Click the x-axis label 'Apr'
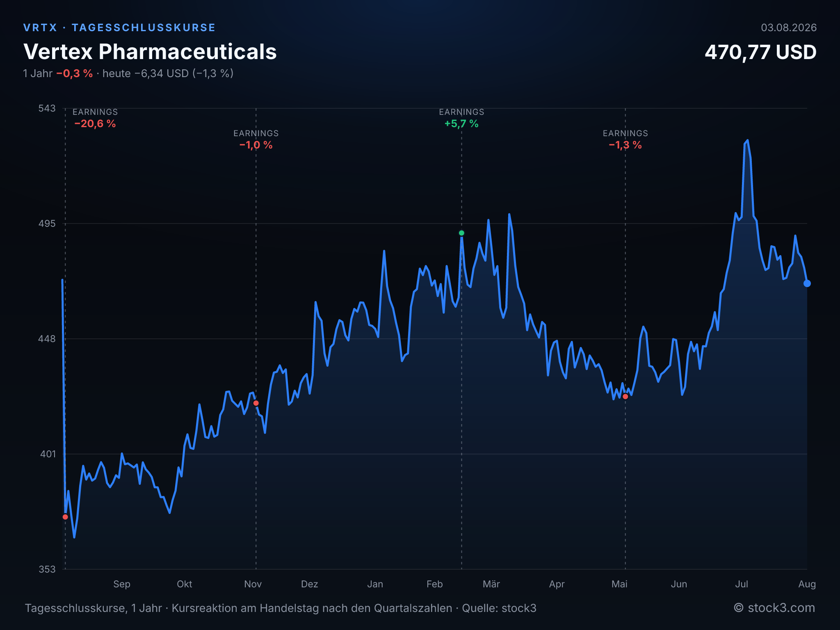The height and width of the screenshot is (630, 840). pyautogui.click(x=557, y=584)
